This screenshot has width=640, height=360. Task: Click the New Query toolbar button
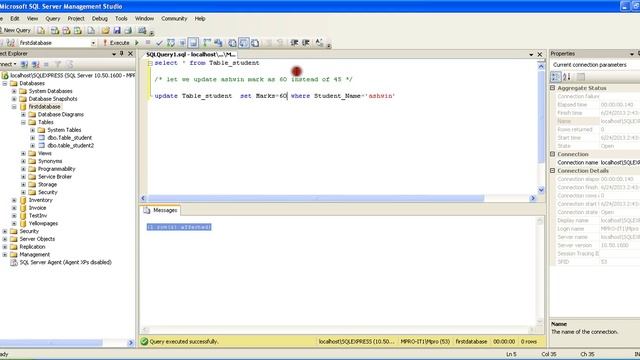click(x=16, y=30)
